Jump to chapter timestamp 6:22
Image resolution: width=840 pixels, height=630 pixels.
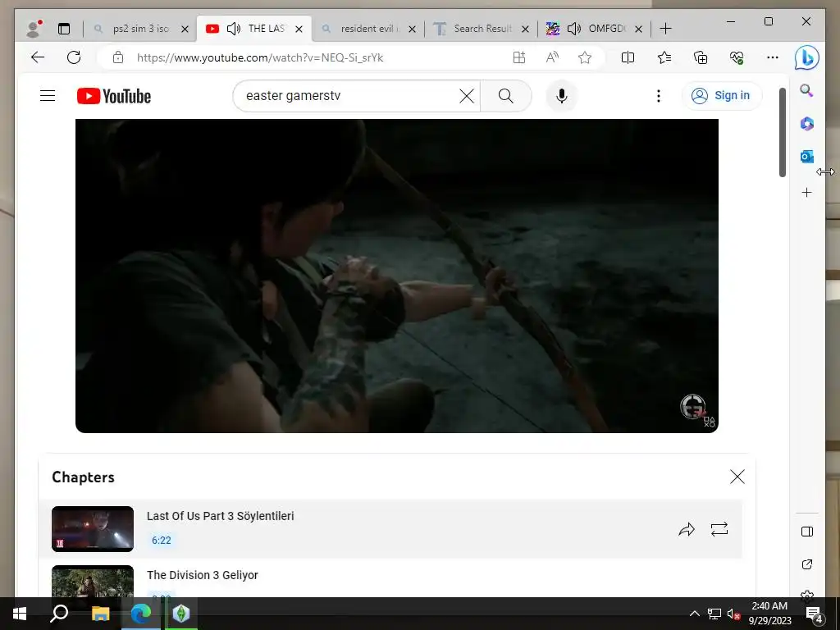tap(162, 540)
